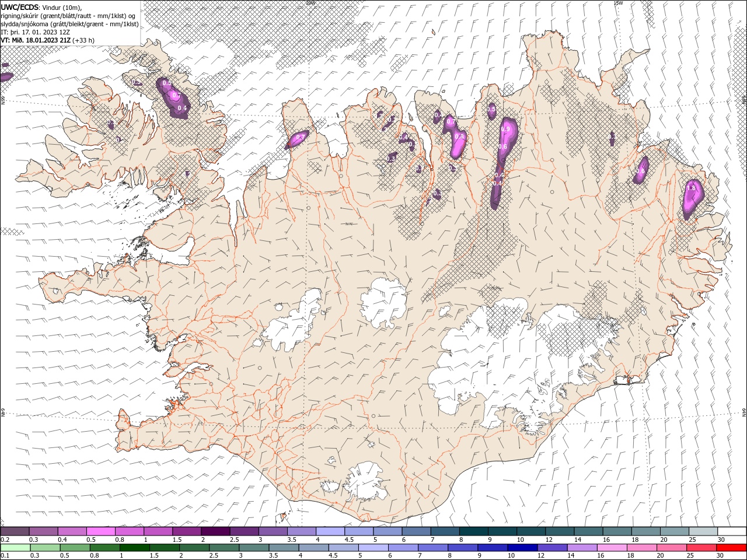747x560 pixels.
Task: Click the 'Vindur (10m)' label
Action: [x=63, y=7]
